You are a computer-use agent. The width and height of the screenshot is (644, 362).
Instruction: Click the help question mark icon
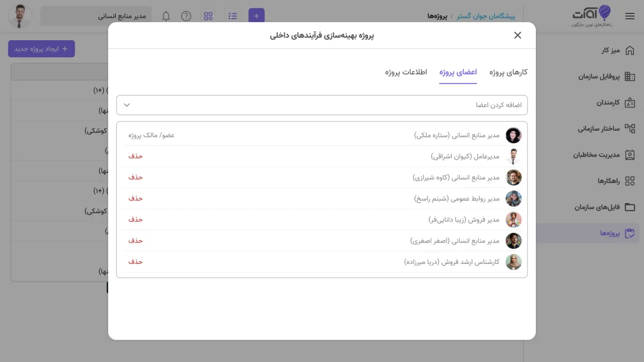186,16
